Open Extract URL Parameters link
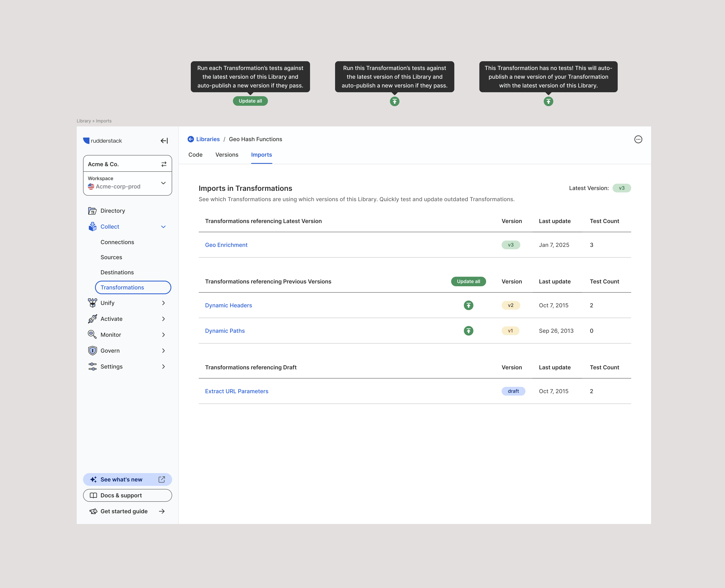Screen dimensions: 725x588 [x=236, y=391]
